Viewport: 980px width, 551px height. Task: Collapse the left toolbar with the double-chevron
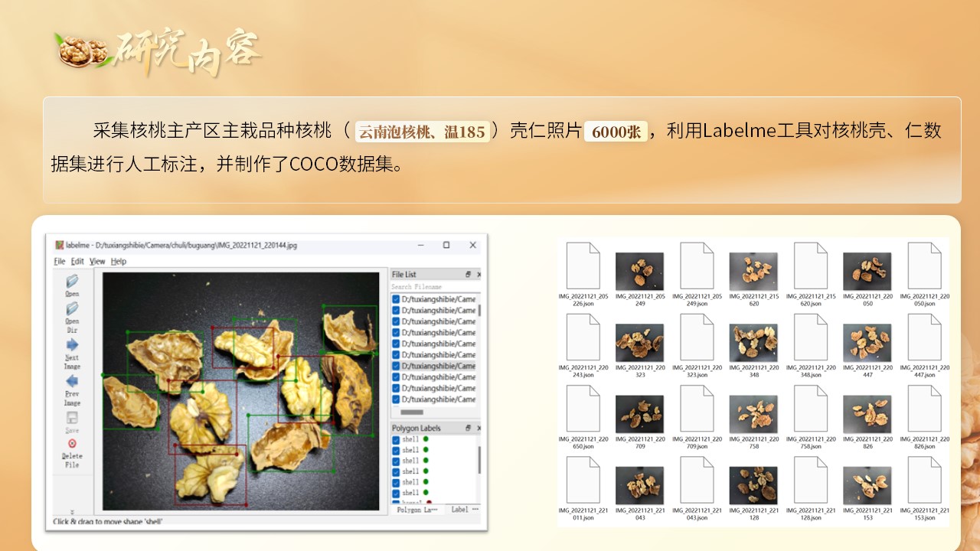pyautogui.click(x=73, y=511)
